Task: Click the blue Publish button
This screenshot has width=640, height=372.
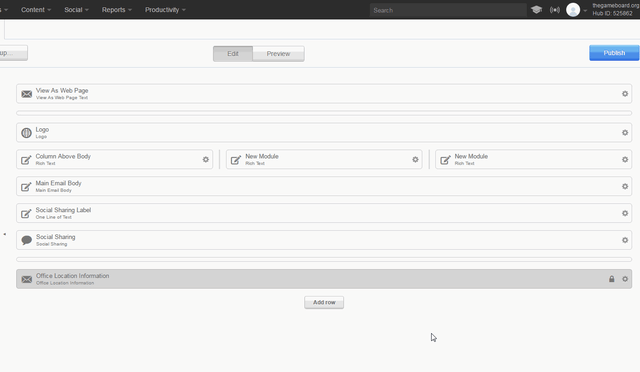Action: coord(614,53)
